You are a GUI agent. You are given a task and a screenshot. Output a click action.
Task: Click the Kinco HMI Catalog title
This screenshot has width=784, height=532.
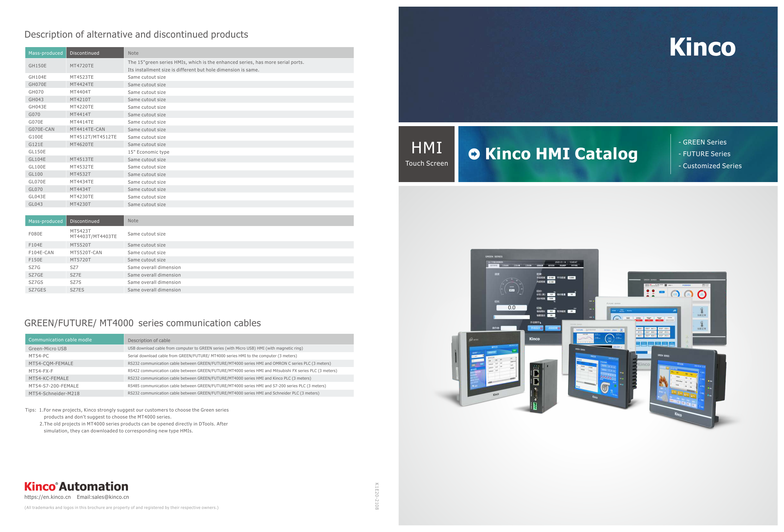pos(561,154)
